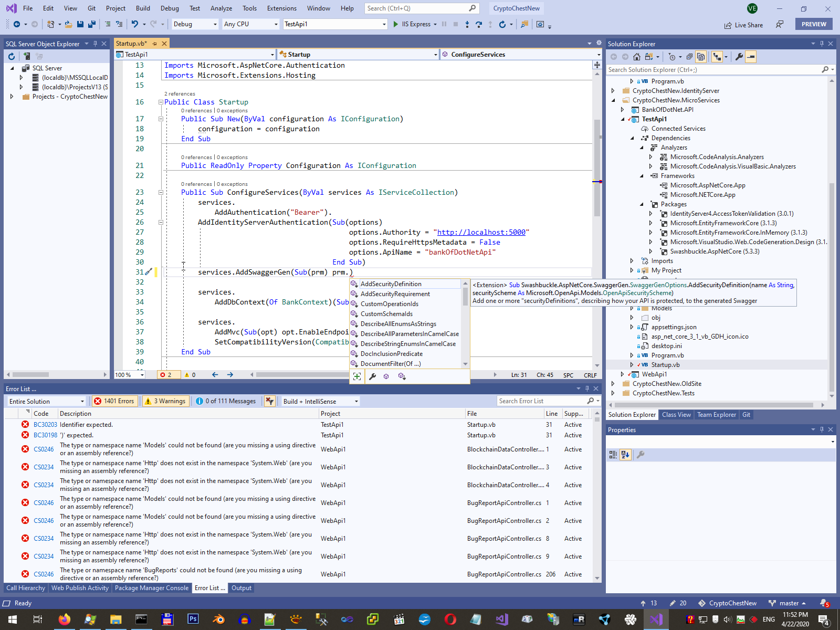Clear error list filter icon
840x630 pixels.
pyautogui.click(x=269, y=401)
